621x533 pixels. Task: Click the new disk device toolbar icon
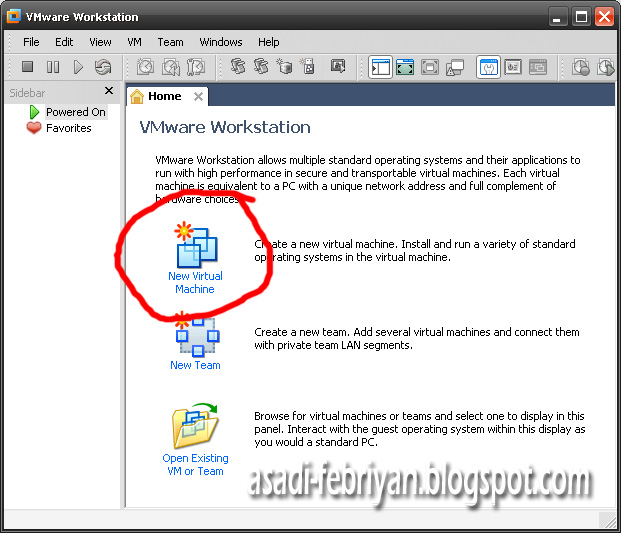click(x=284, y=66)
